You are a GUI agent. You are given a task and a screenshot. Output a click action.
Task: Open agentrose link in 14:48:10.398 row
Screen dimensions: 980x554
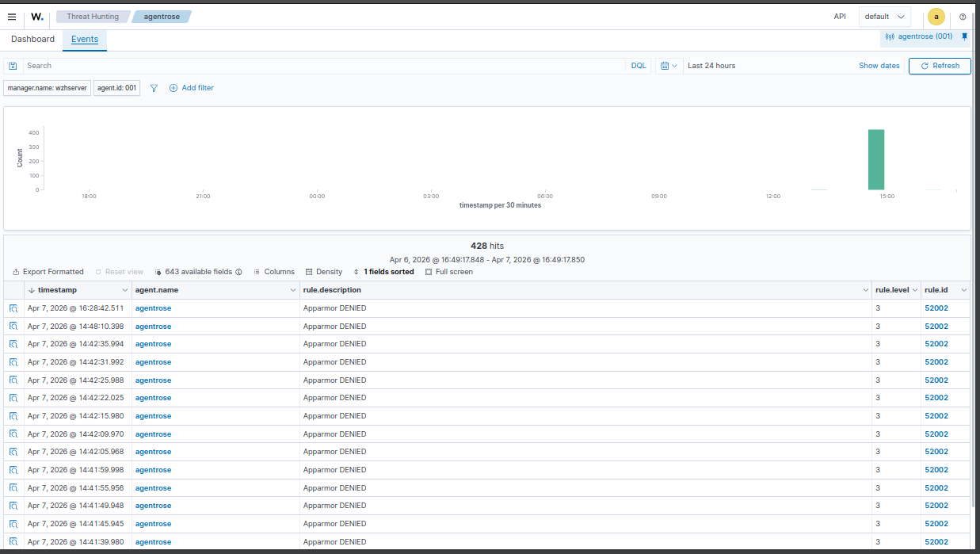(153, 327)
